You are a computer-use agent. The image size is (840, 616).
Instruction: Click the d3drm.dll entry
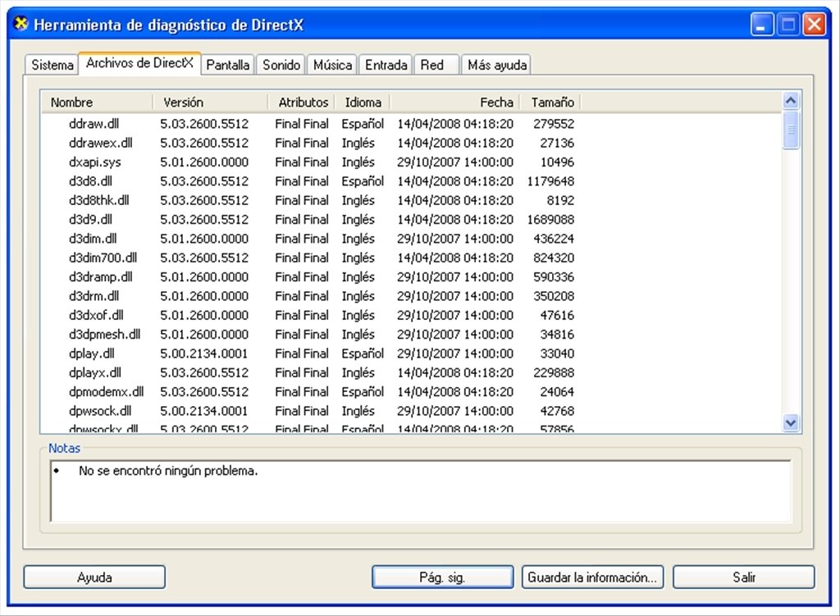[x=94, y=296]
